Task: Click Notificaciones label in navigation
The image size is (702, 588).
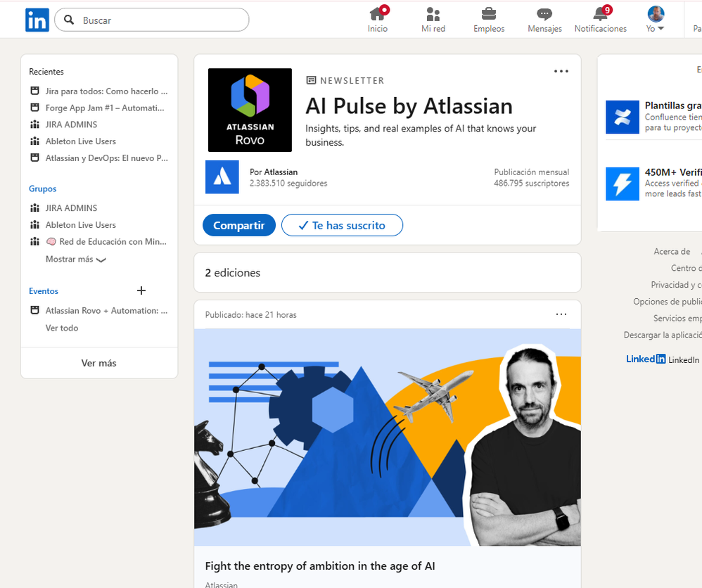Action: (601, 29)
